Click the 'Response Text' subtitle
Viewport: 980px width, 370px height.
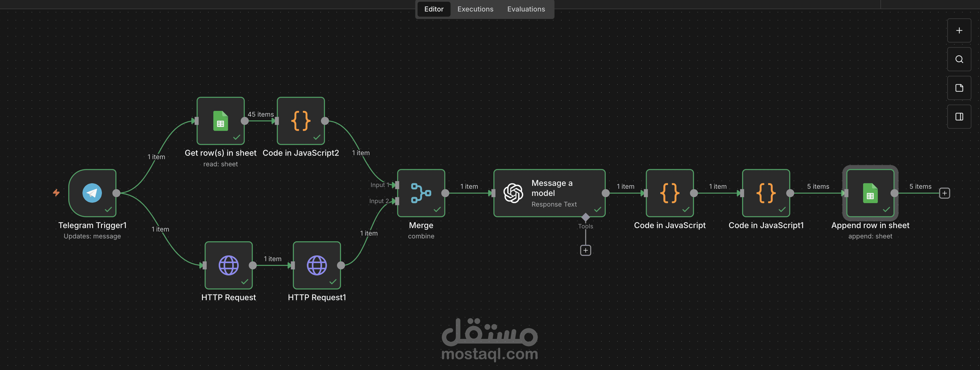(x=554, y=205)
